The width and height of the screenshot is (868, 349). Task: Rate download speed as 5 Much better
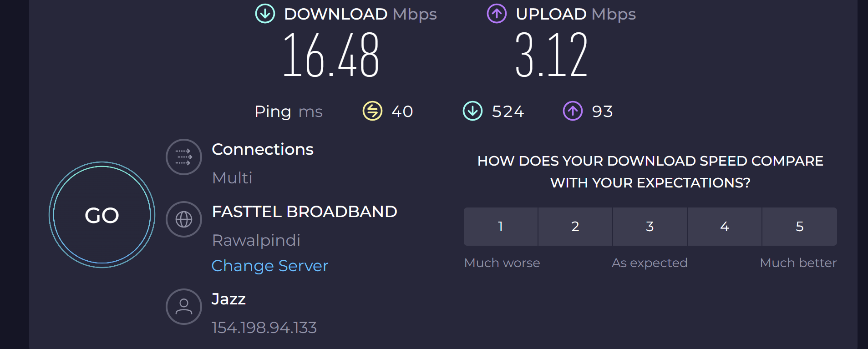pyautogui.click(x=800, y=227)
